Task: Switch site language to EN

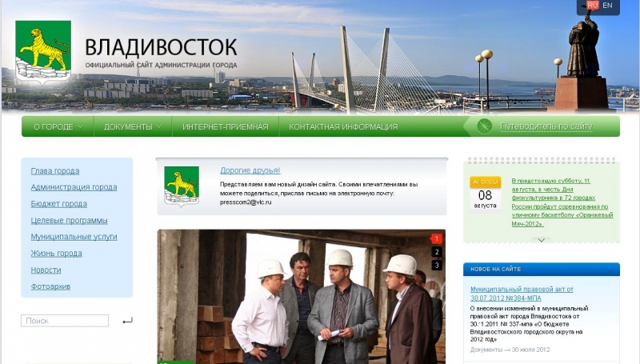Action: (x=608, y=6)
